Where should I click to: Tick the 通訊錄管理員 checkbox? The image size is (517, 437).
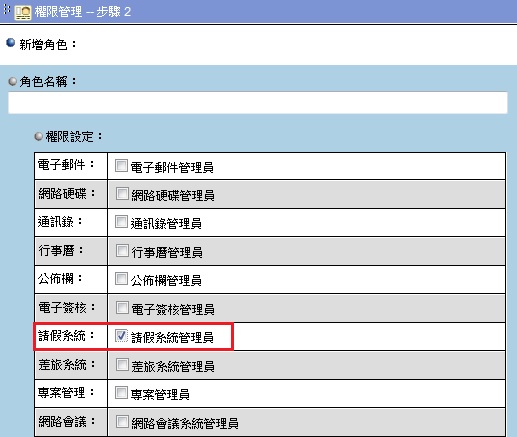(x=121, y=222)
